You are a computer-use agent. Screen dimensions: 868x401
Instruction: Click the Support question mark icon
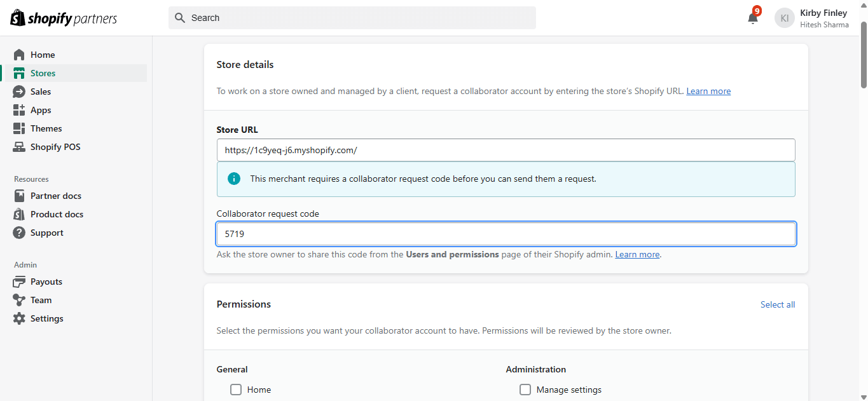[x=19, y=233]
